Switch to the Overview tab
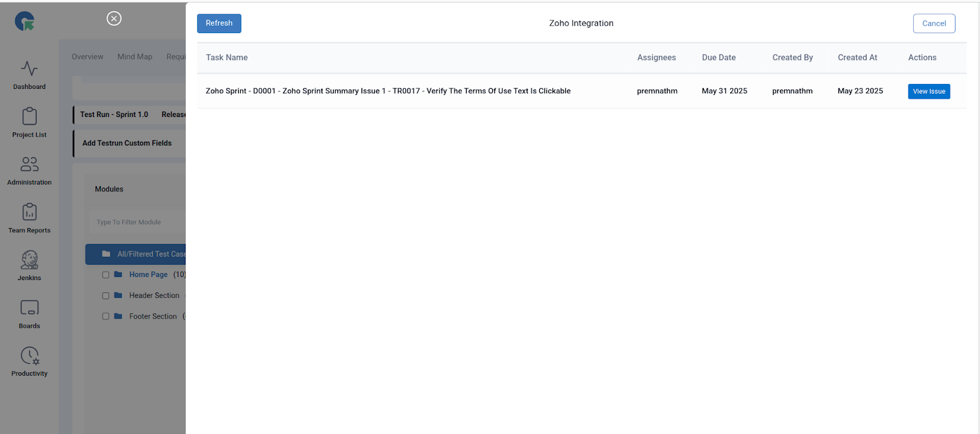980x434 pixels. [x=88, y=56]
